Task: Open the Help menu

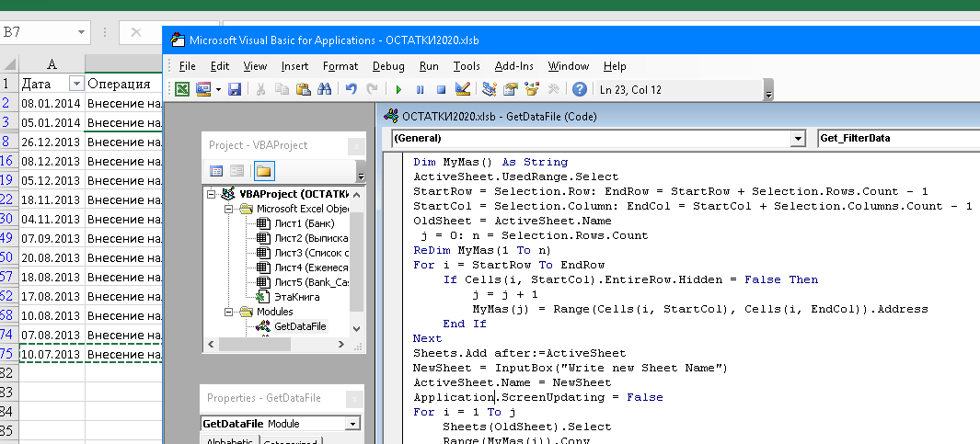Action: [x=615, y=65]
